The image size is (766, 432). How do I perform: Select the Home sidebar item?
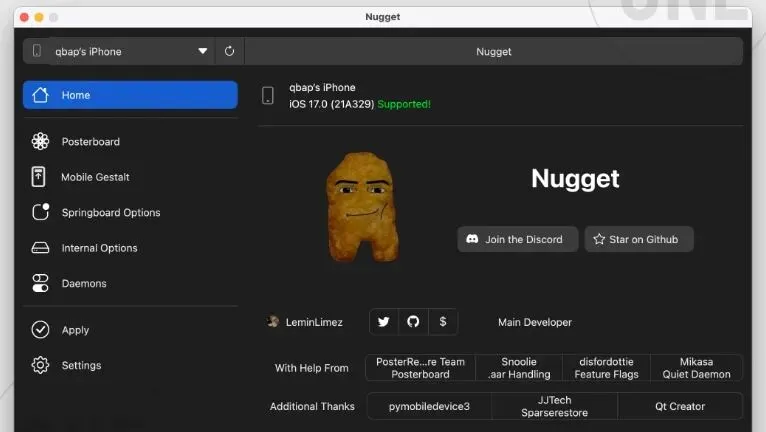130,95
